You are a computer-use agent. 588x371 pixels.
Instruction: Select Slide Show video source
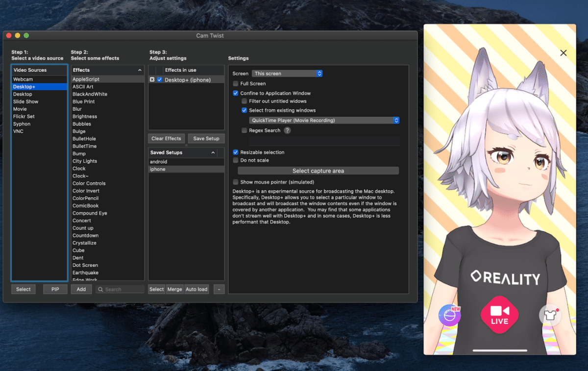coord(39,101)
